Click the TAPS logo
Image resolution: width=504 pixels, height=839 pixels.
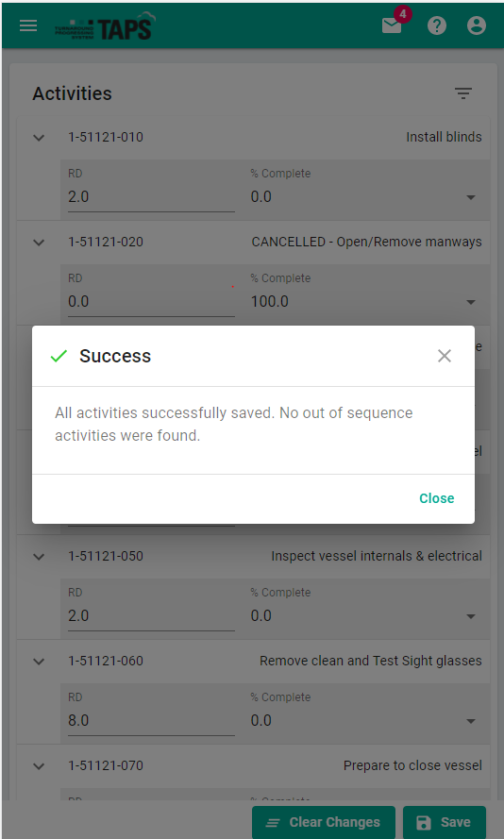(105, 25)
